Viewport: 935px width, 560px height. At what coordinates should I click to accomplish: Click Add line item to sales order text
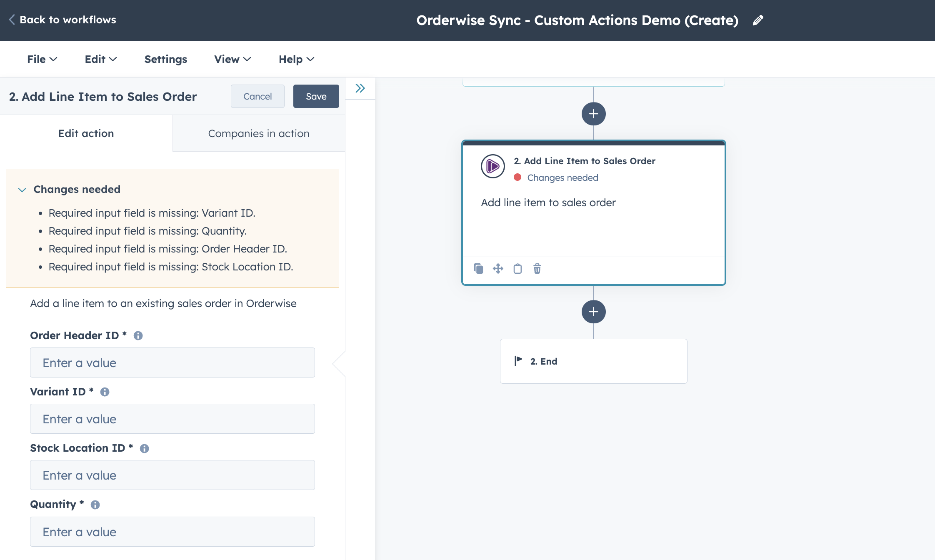click(548, 202)
